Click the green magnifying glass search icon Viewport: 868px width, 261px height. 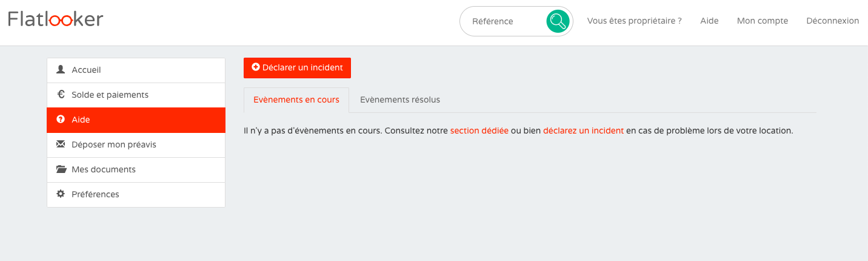coord(557,21)
